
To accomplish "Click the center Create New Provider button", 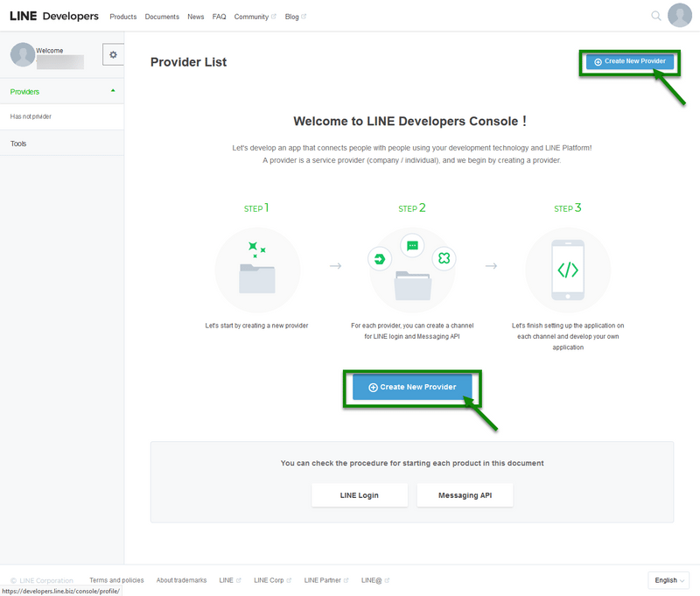I will [412, 387].
